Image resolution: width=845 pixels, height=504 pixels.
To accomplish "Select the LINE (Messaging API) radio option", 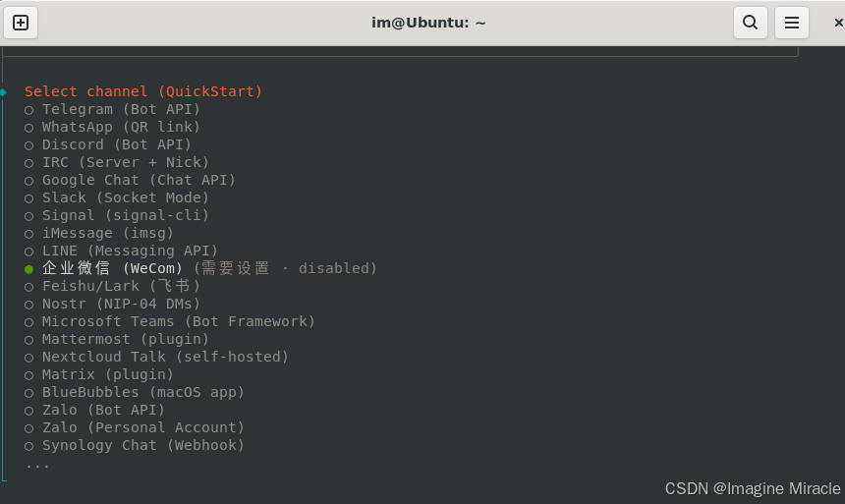I will click(x=29, y=252).
